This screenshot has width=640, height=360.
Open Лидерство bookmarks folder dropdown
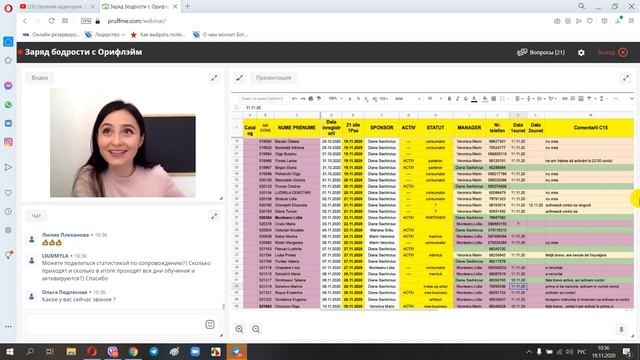click(105, 35)
